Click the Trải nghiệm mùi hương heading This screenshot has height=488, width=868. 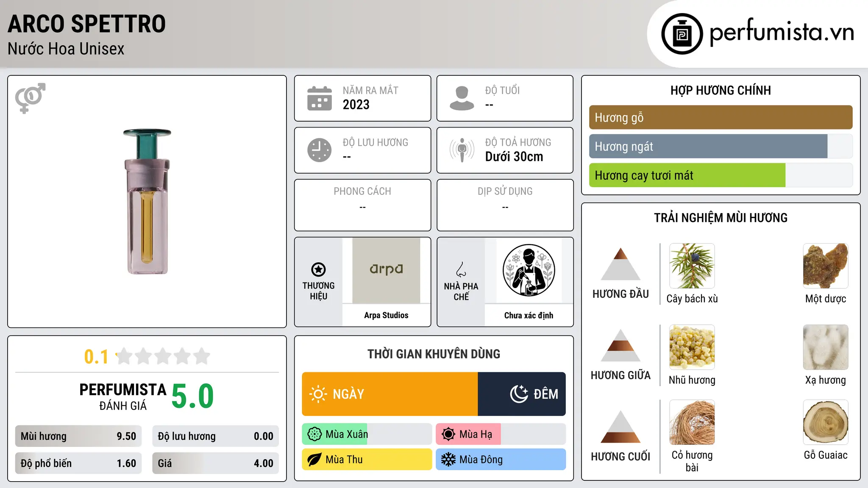721,218
